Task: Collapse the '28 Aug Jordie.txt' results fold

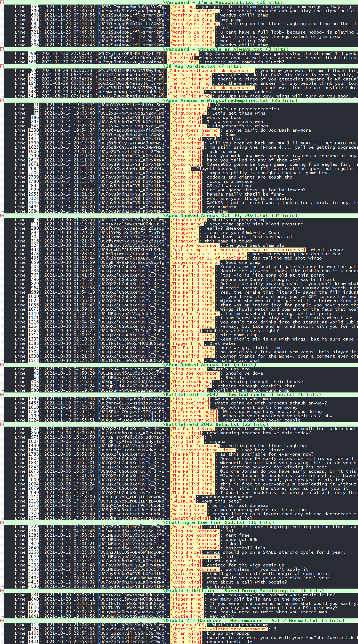Action: [x=2, y=66]
